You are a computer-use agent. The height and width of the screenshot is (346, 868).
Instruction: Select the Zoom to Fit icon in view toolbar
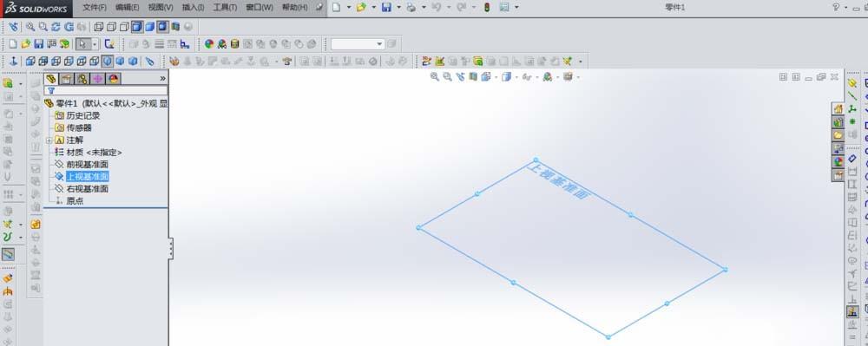coord(30,27)
